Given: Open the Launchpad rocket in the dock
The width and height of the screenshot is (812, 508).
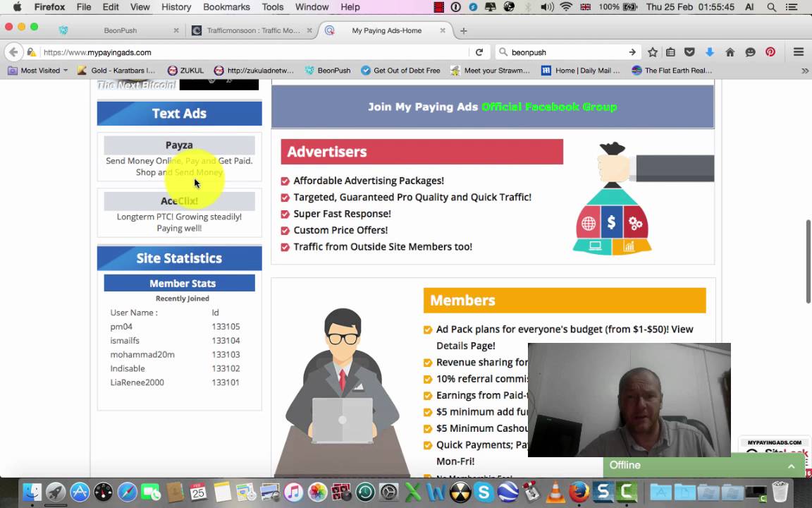Looking at the screenshot, I should pos(56,491).
